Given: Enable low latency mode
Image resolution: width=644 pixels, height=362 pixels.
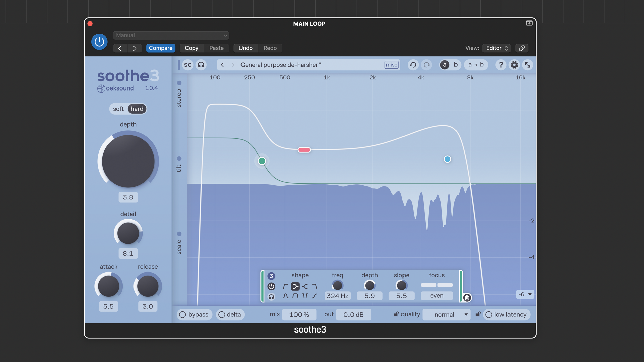Looking at the screenshot, I should tap(506, 315).
